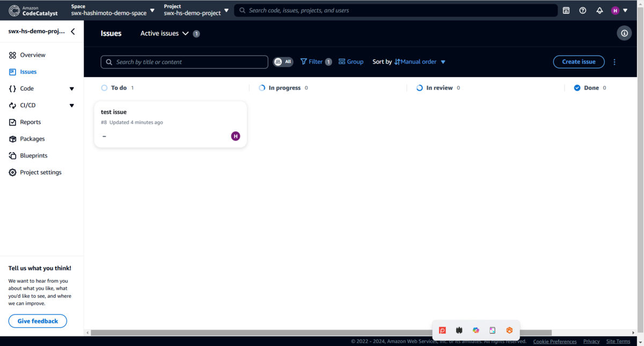Click the horizontal scrollbar of the board
Viewport: 644px width, 346px height.
pyautogui.click(x=321, y=333)
